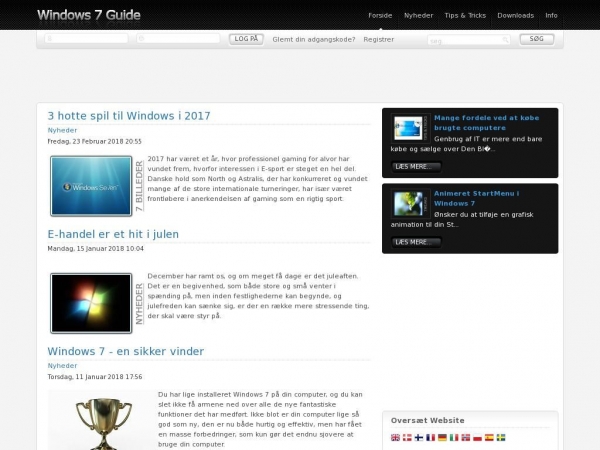The image size is (600, 450).
Task: Open Nyheder category under 3 hotte spil
Action: pyautogui.click(x=62, y=130)
